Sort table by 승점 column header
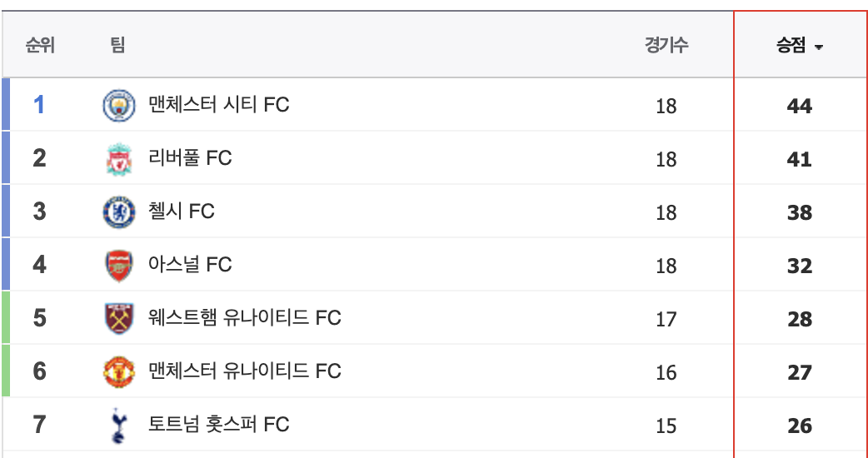This screenshot has height=458, width=868. (791, 47)
